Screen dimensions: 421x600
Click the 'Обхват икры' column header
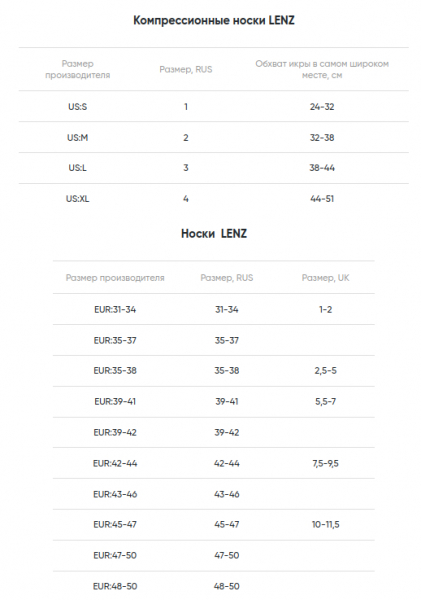click(322, 69)
